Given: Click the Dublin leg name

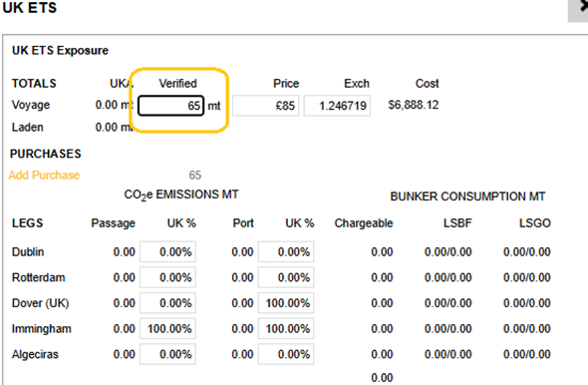Looking at the screenshot, I should pyautogui.click(x=28, y=251).
